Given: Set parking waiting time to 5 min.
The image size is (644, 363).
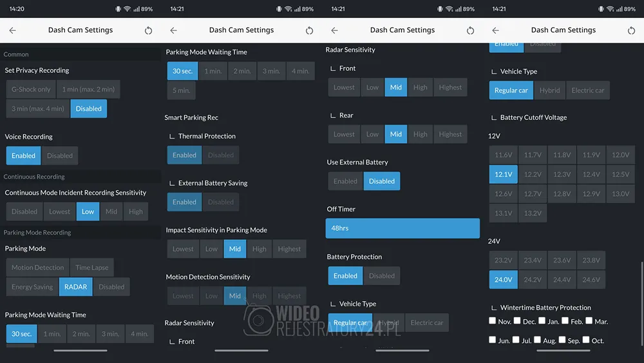Looking at the screenshot, I should 181,90.
